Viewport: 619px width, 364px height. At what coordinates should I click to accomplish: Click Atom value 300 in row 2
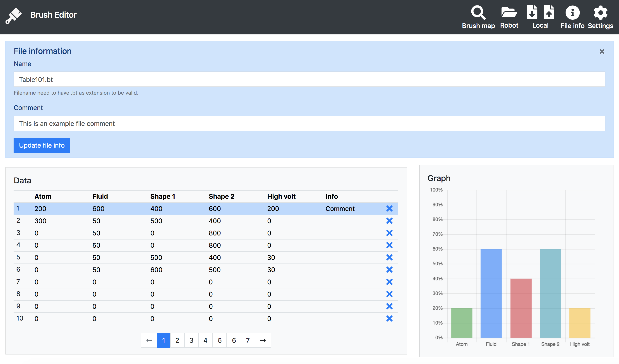40,221
